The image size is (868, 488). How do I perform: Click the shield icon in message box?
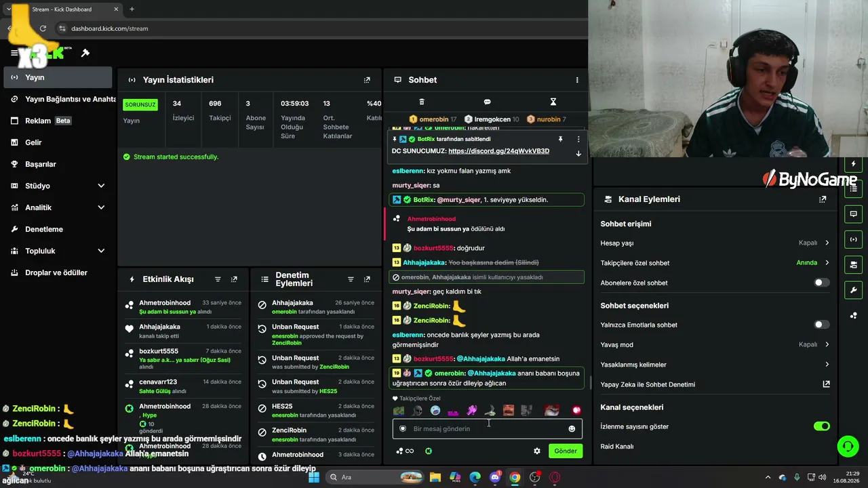[403, 428]
